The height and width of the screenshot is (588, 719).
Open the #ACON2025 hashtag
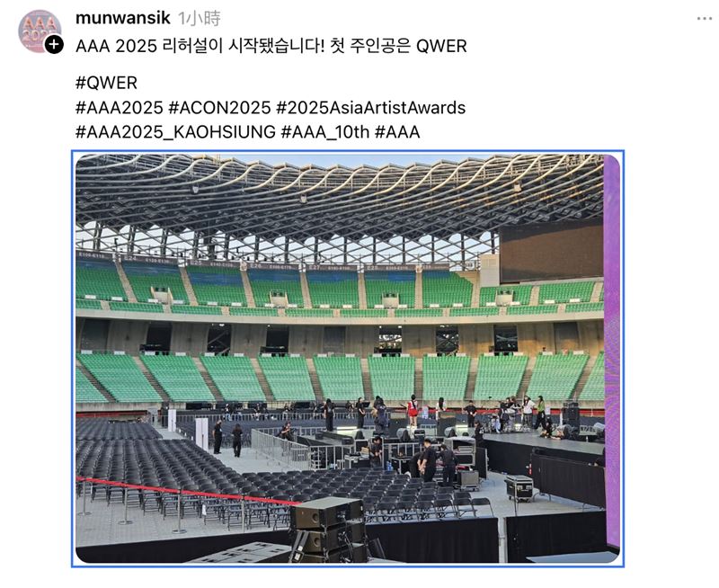tap(219, 108)
